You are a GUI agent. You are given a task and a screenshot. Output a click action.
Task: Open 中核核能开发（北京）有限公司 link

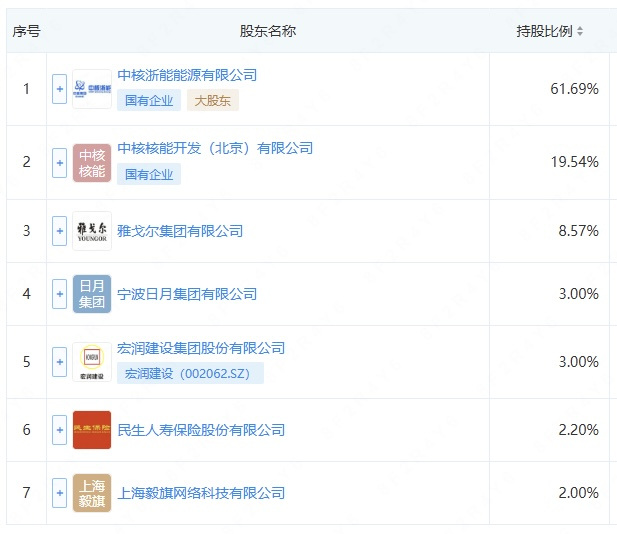point(215,148)
